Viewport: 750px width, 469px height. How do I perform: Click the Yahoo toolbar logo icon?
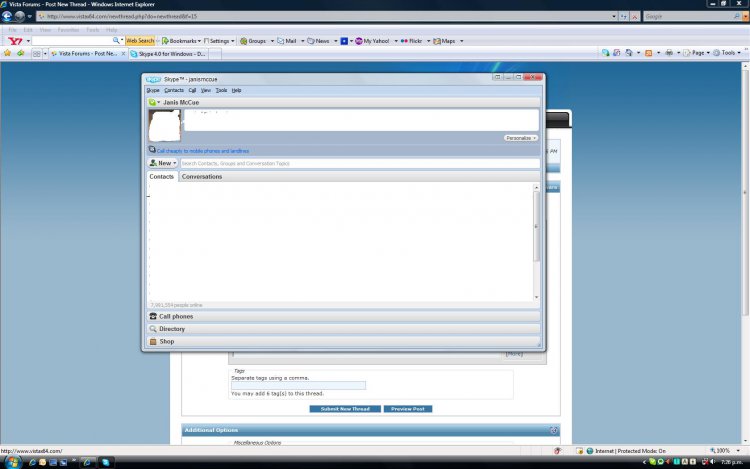click(15, 41)
